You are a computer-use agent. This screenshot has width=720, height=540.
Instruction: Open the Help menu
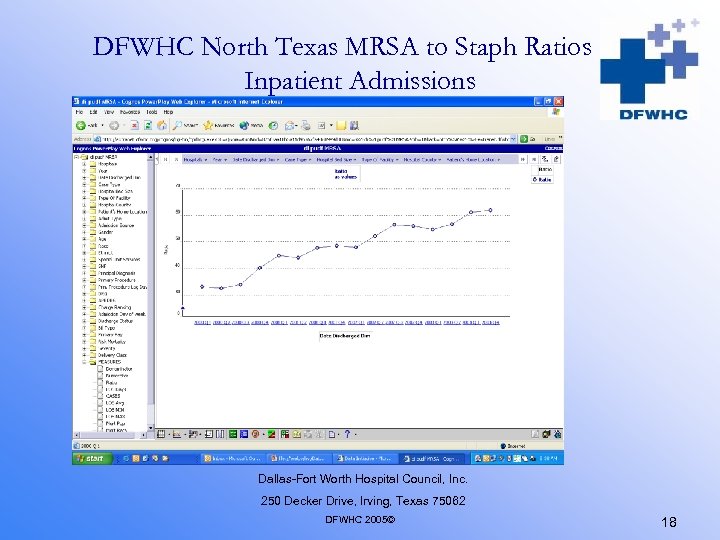click(x=169, y=112)
